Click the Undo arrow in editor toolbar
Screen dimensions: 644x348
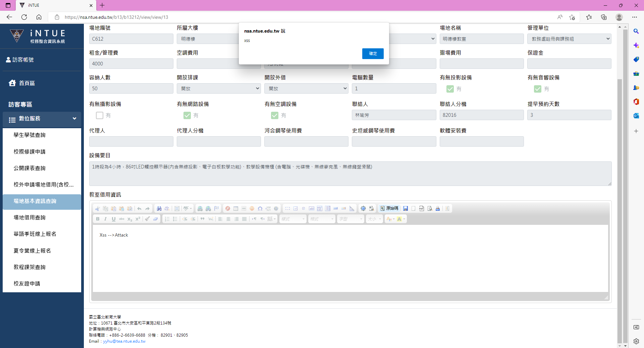click(139, 208)
